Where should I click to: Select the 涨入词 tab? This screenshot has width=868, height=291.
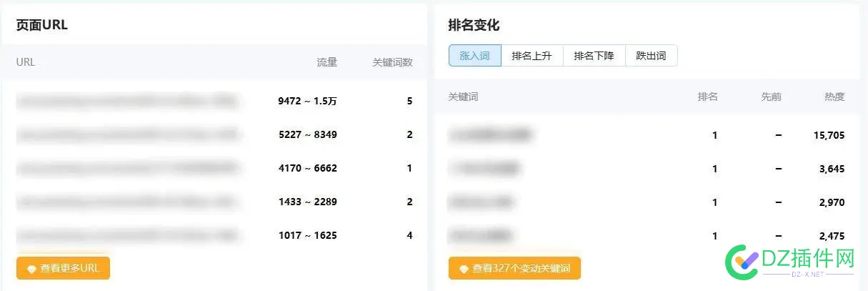pos(475,56)
